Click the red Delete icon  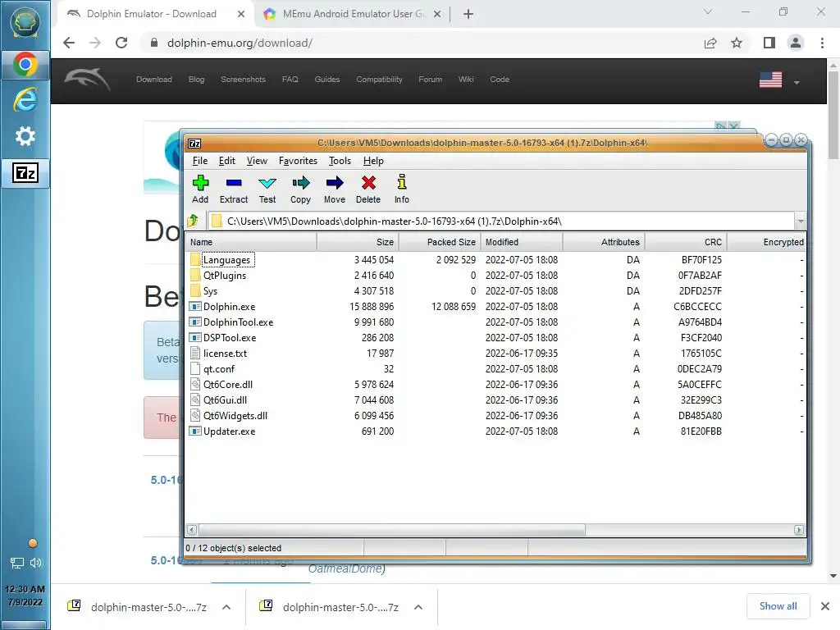[x=368, y=189]
